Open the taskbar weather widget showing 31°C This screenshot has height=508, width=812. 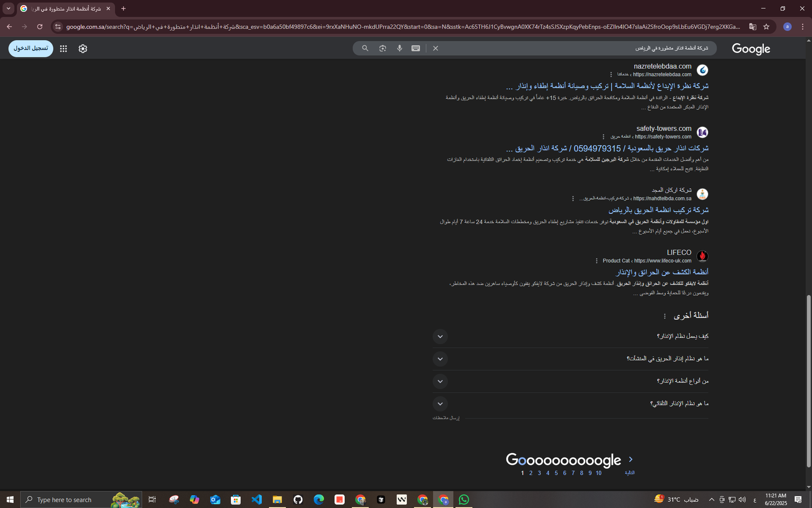[676, 499]
